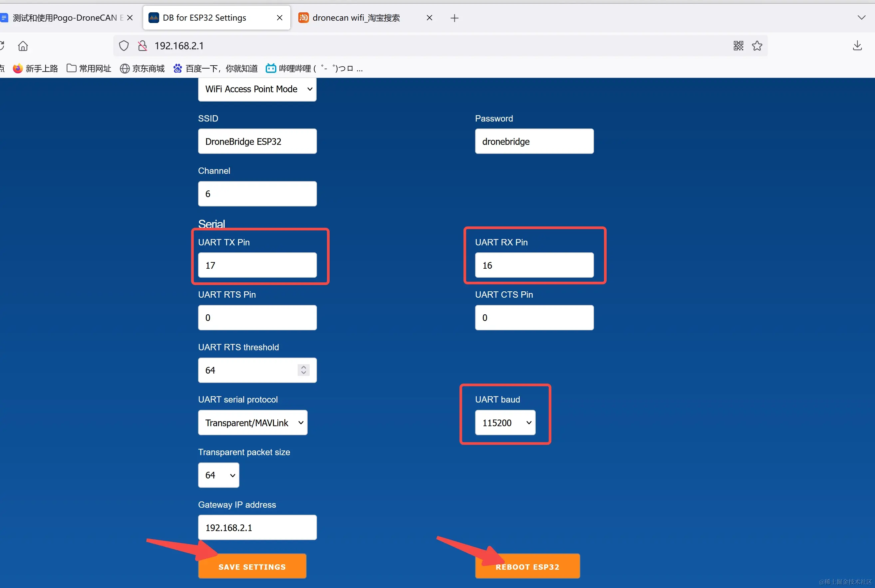Viewport: 875px width, 588px height.
Task: Expand the WiFi Access Point Mode dropdown
Action: (x=257, y=89)
